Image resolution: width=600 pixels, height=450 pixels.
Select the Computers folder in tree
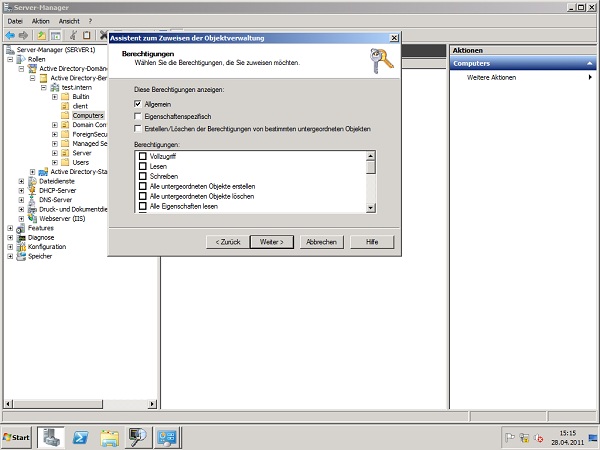click(x=88, y=116)
